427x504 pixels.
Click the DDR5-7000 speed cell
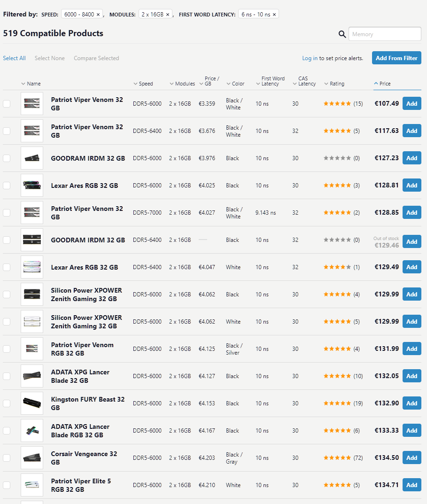pyautogui.click(x=147, y=213)
